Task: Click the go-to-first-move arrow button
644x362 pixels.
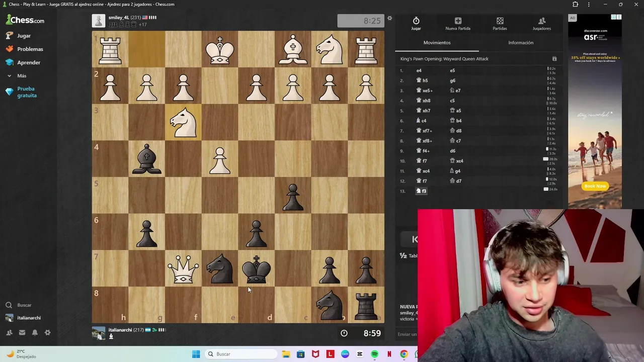Action: [415, 239]
